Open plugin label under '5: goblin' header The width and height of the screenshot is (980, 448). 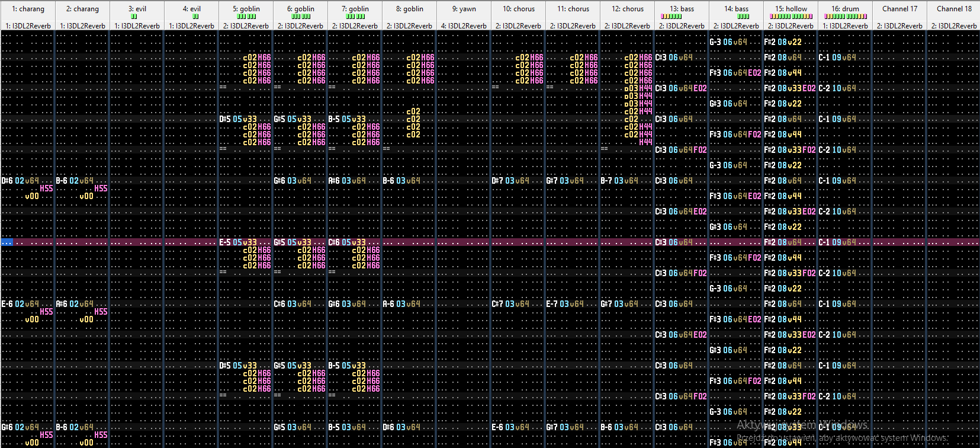(x=246, y=26)
